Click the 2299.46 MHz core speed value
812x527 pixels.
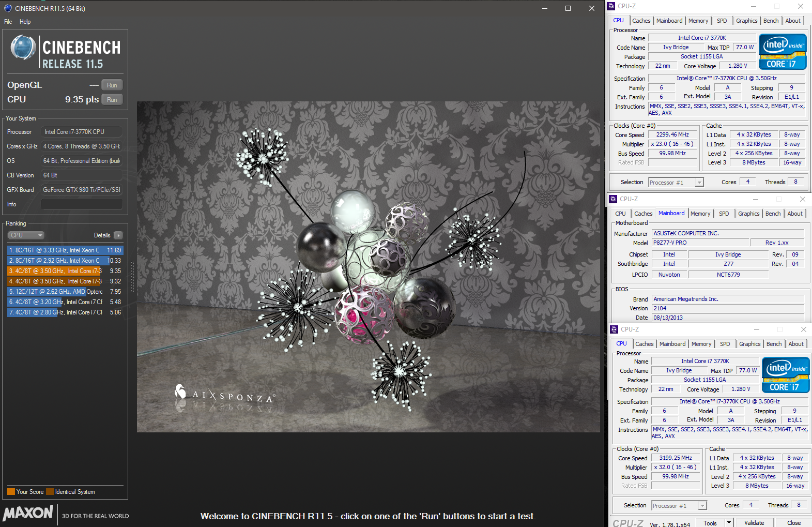pos(672,135)
